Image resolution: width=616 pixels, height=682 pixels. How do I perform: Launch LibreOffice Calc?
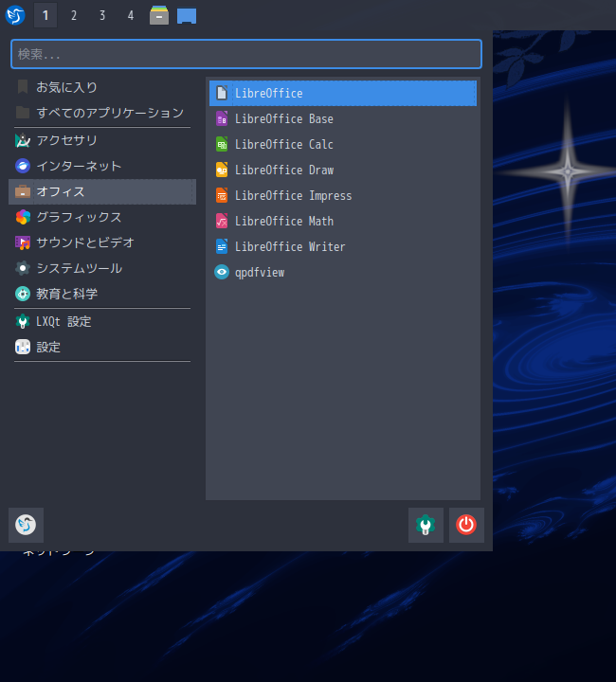(x=343, y=144)
